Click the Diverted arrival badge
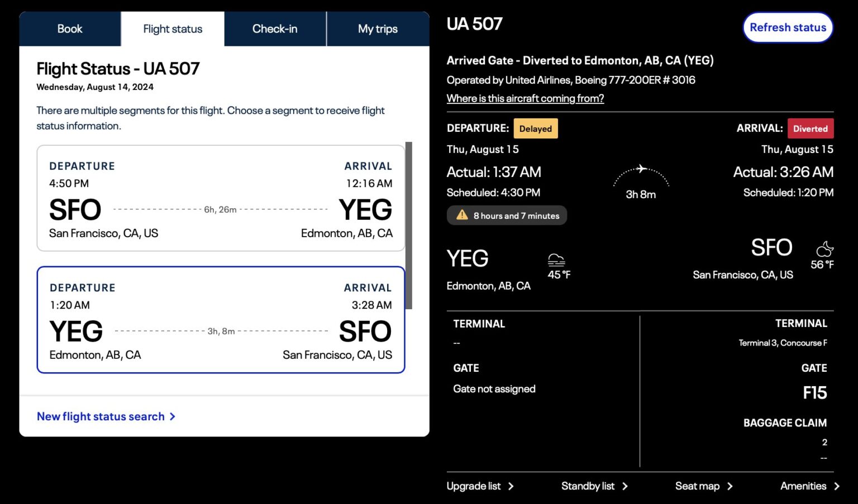 (811, 128)
